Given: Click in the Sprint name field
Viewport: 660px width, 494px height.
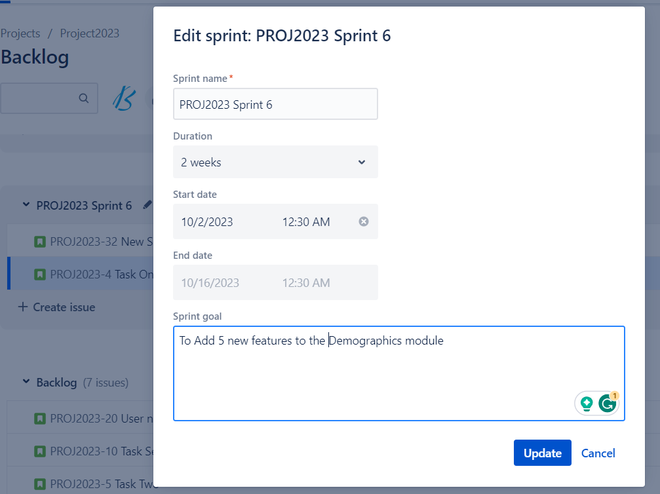Looking at the screenshot, I should [x=275, y=104].
